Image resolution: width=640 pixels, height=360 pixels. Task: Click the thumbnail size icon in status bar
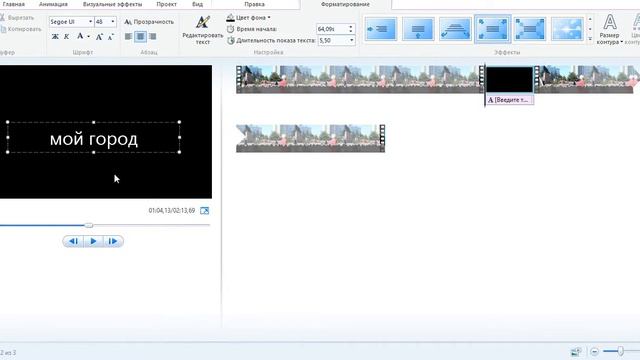tap(576, 351)
